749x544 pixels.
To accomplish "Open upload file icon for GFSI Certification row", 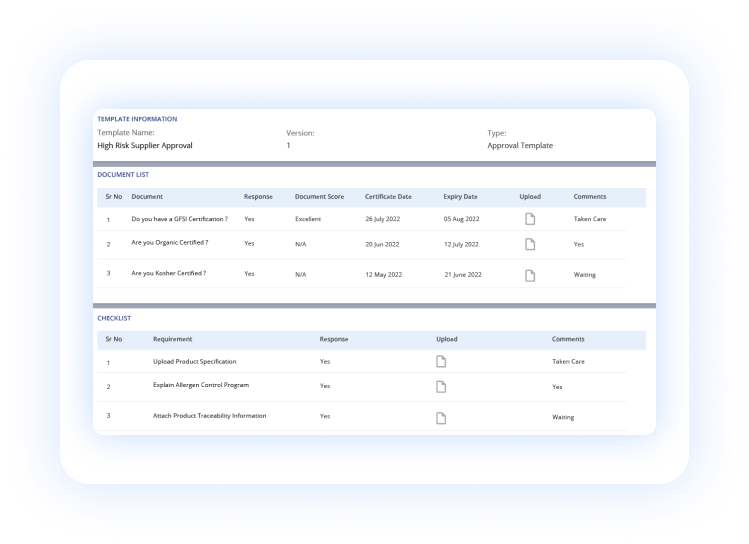I will tap(530, 219).
